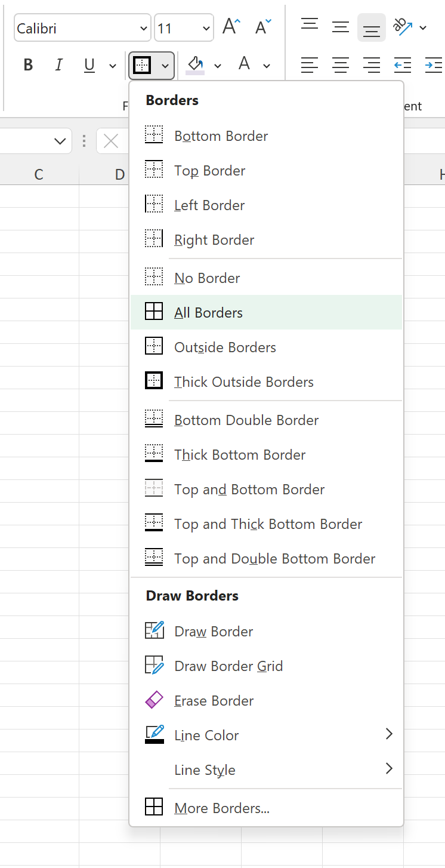Image resolution: width=445 pixels, height=868 pixels.
Task: Toggle Underline formatting
Action: [89, 64]
